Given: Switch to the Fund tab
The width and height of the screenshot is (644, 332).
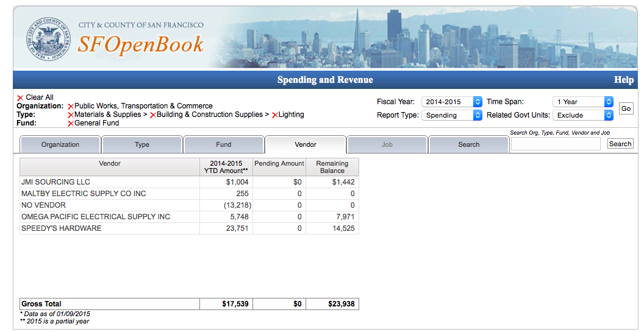Looking at the screenshot, I should [224, 144].
